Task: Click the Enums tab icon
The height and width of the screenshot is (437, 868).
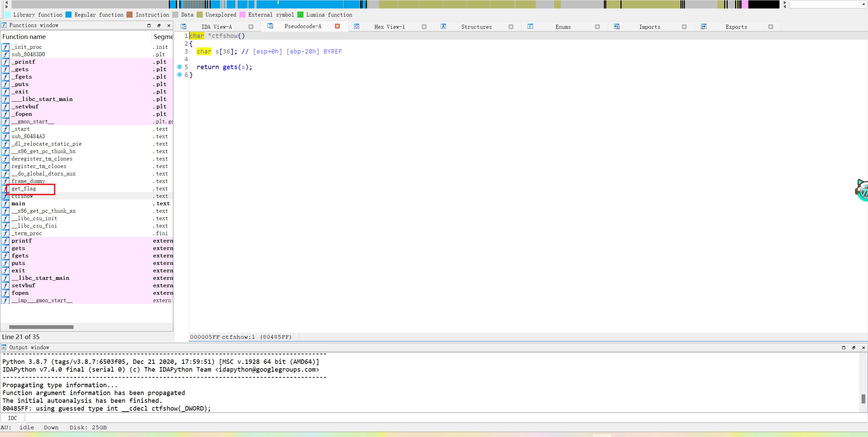Action: click(x=530, y=26)
